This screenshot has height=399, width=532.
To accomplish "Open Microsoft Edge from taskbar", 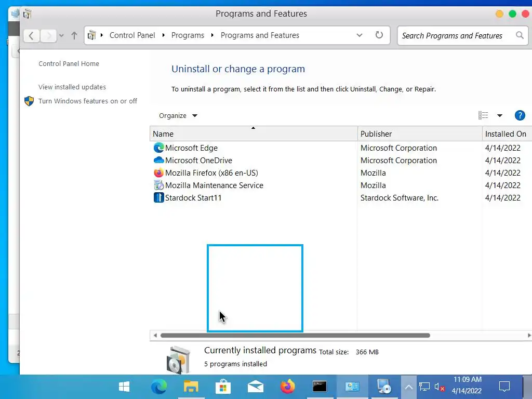I will pos(158,387).
